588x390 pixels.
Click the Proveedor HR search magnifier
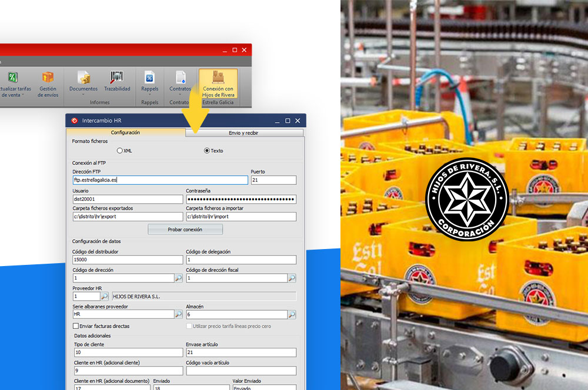coord(104,296)
